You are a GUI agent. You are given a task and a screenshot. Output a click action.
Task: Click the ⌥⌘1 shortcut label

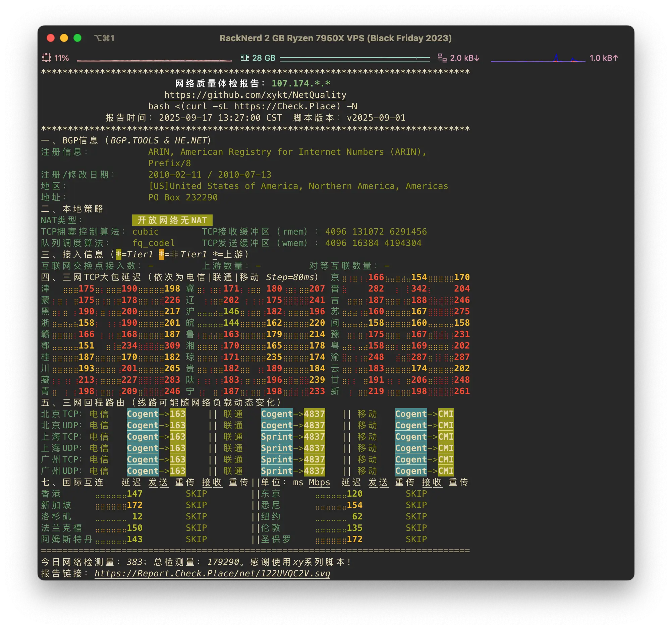point(104,38)
